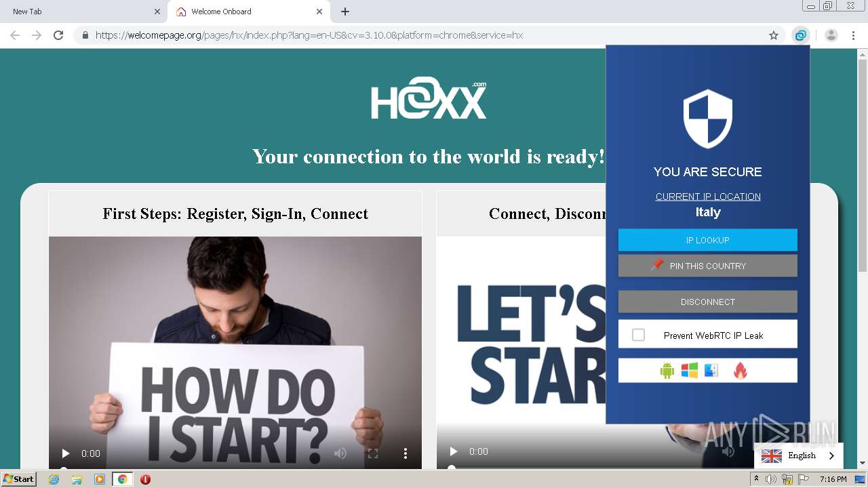The image size is (868, 488).
Task: Play the 'Let's Start' video
Action: (454, 451)
